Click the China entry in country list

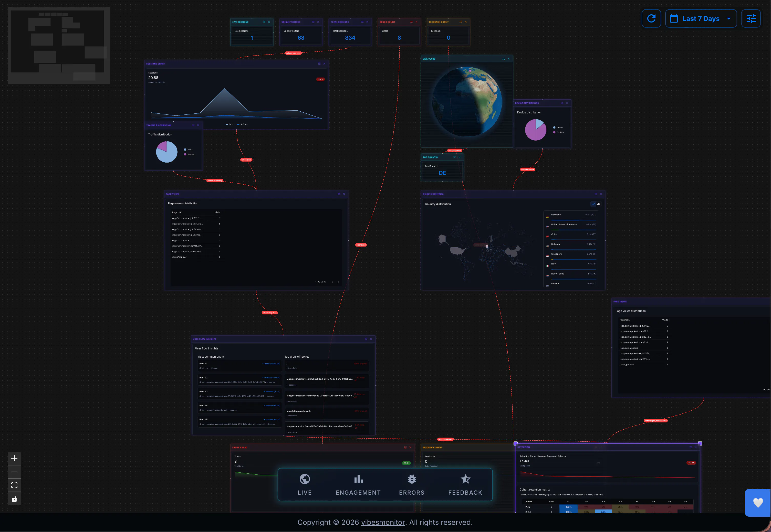click(571, 236)
